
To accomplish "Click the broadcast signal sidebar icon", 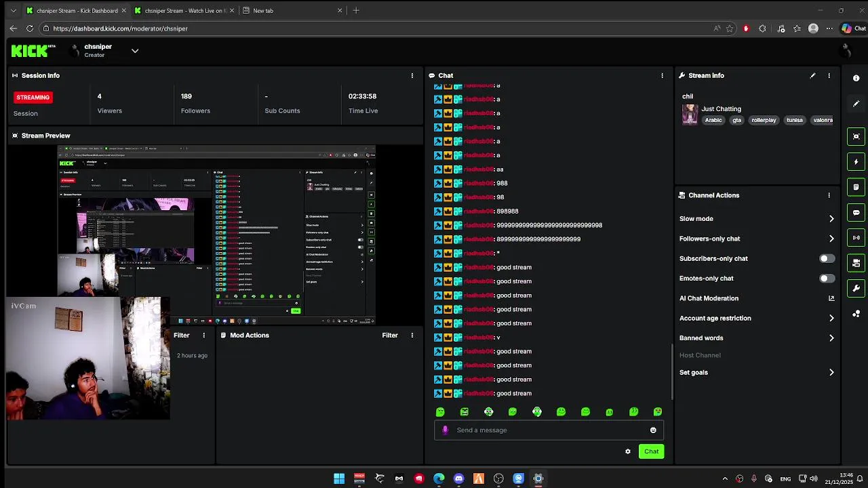I will coord(856,238).
